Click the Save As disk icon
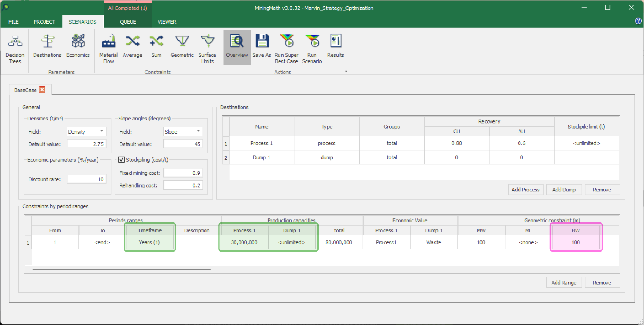Viewport: 644px width, 325px height. click(262, 46)
